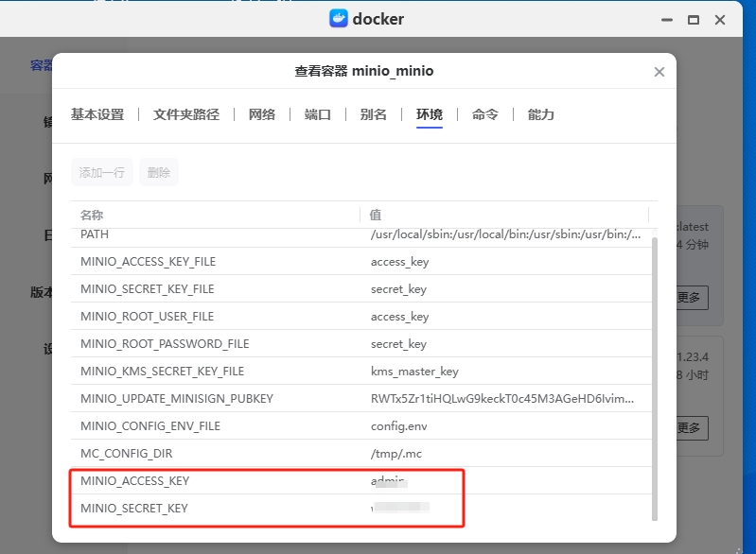Open the 文件夹路径 tab
The width and height of the screenshot is (756, 554).
pos(186,114)
